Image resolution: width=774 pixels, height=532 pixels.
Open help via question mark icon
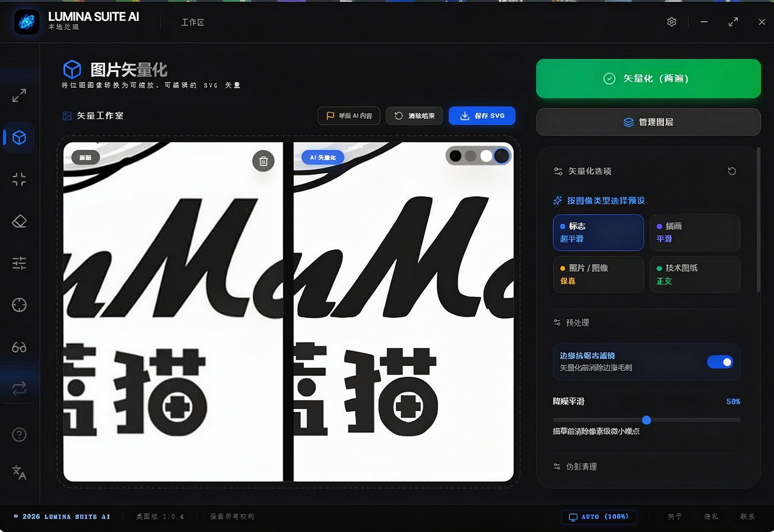[x=19, y=434]
